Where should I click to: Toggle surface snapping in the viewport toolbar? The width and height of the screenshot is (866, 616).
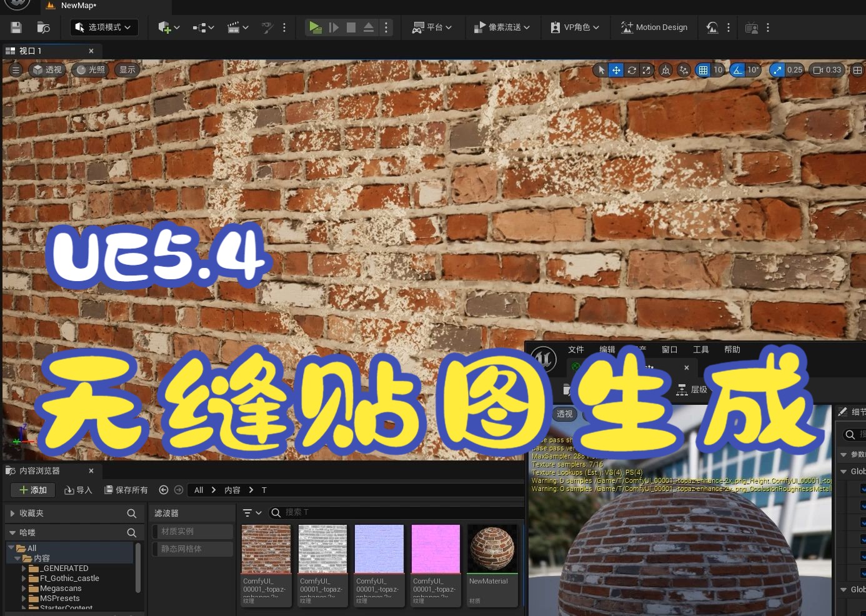point(684,70)
